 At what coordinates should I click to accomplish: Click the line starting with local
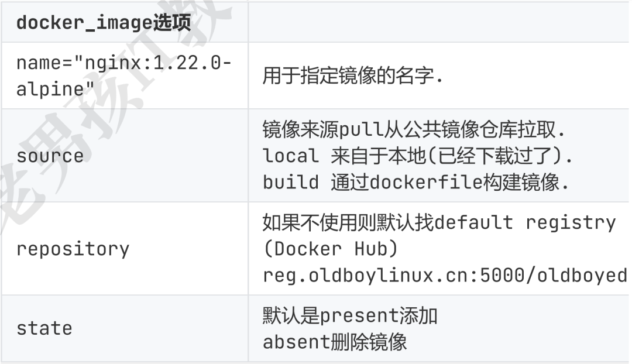click(x=417, y=156)
